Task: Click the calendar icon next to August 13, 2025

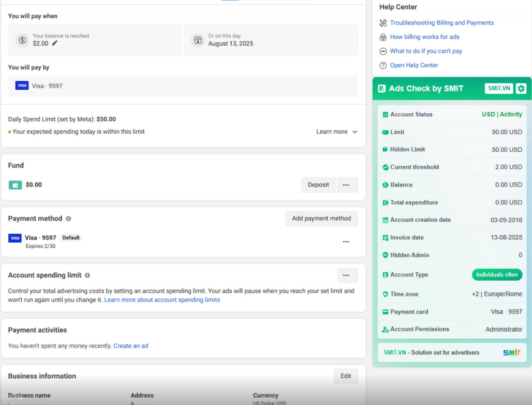Action: [x=198, y=40]
